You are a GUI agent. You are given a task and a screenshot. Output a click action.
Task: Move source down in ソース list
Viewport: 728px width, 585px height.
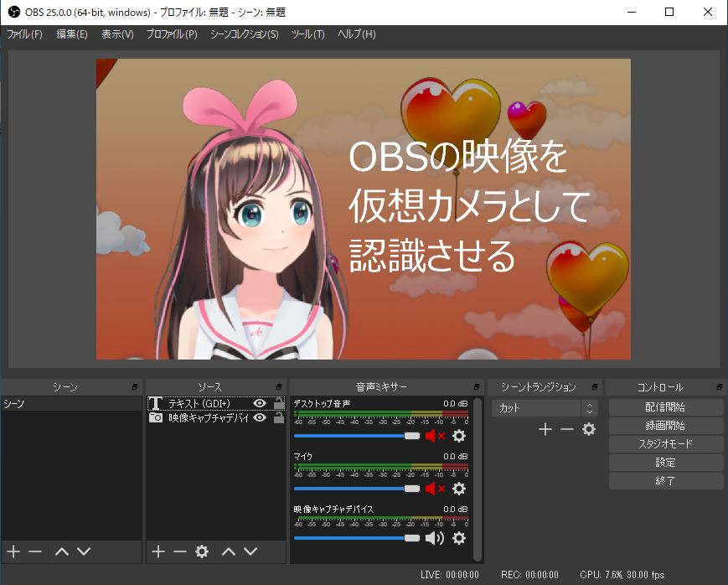(250, 551)
